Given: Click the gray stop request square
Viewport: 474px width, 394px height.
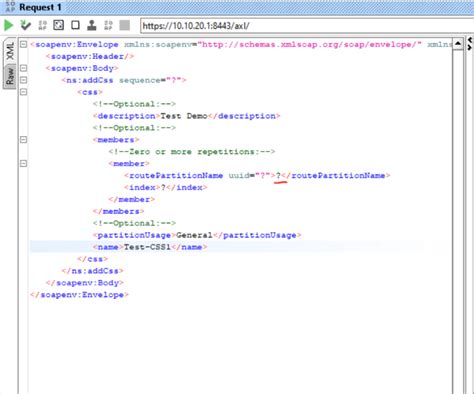Looking at the screenshot, I should click(125, 25).
